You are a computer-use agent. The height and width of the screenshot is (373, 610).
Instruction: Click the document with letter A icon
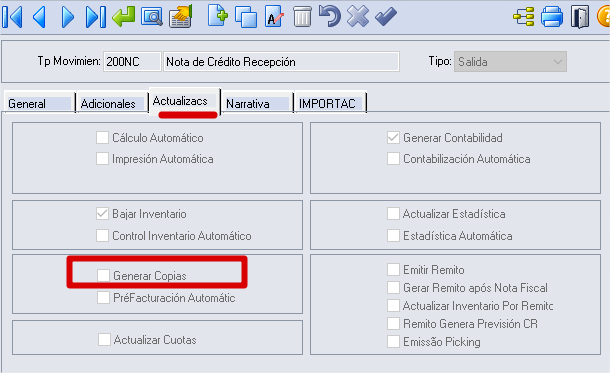pyautogui.click(x=274, y=16)
